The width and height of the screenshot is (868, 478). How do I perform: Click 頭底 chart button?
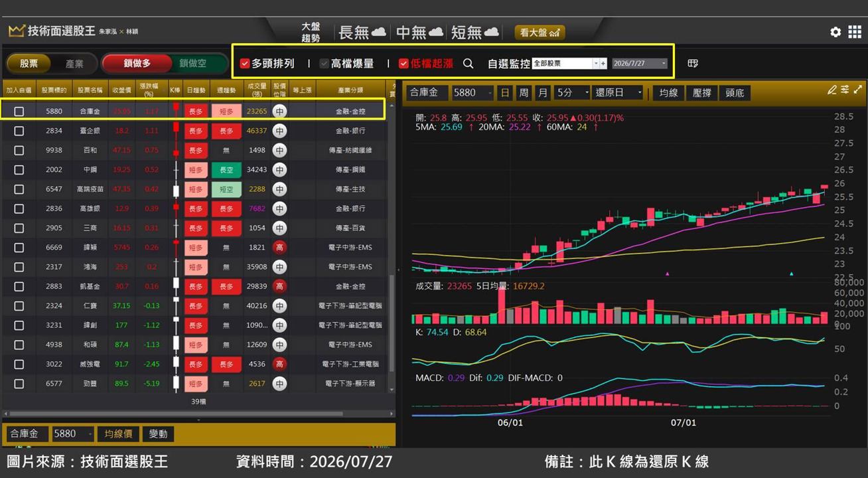735,93
